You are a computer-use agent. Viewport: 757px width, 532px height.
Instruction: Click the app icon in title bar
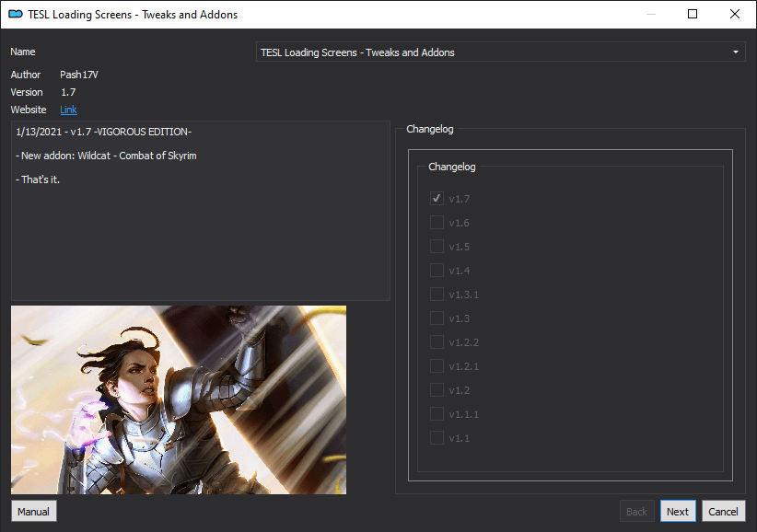coord(16,14)
